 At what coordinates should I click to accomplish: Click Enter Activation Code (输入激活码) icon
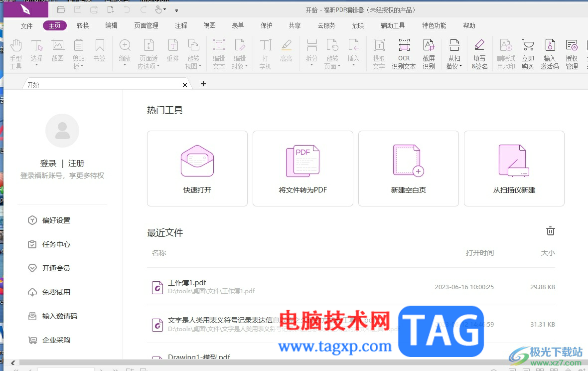click(550, 54)
